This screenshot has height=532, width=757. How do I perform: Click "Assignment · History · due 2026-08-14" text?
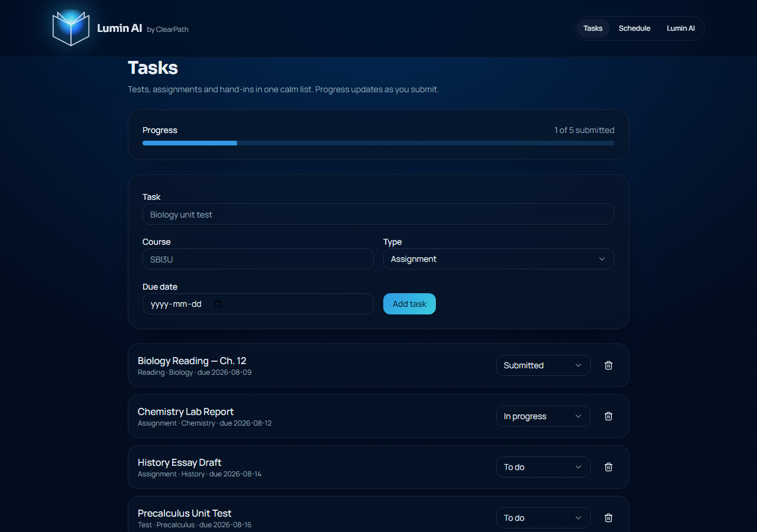point(199,474)
